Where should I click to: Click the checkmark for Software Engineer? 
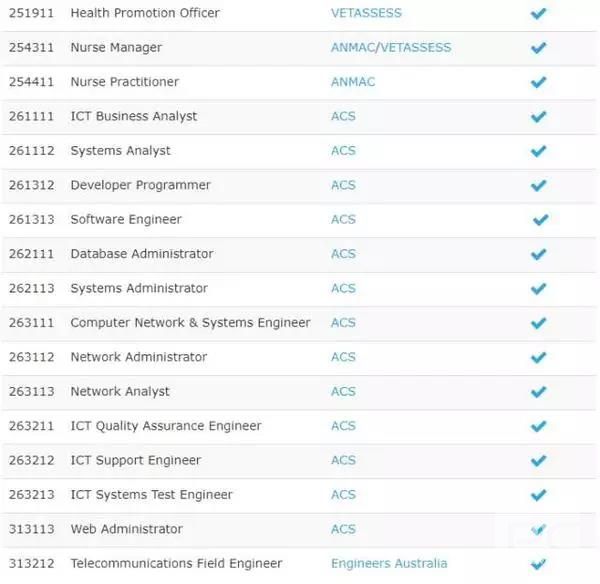click(540, 220)
